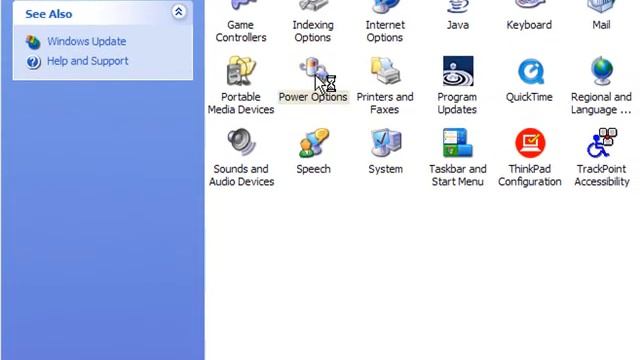This screenshot has width=640, height=360.
Task: Select the Internet Options label
Action: (385, 31)
